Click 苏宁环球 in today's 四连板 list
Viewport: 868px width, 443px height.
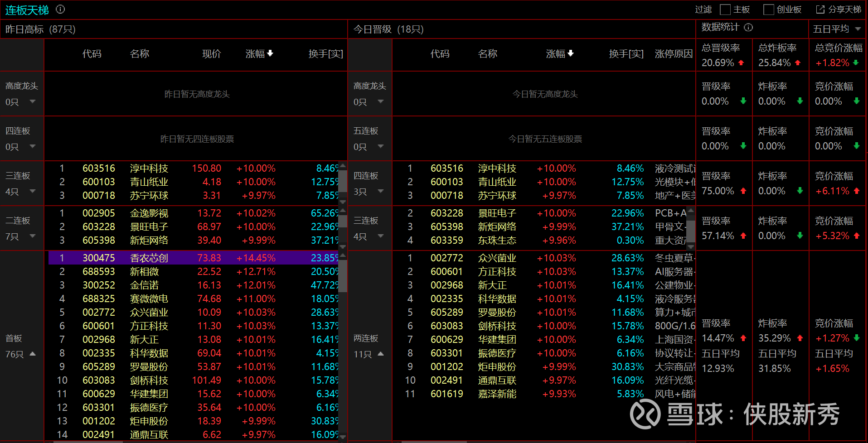(497, 196)
